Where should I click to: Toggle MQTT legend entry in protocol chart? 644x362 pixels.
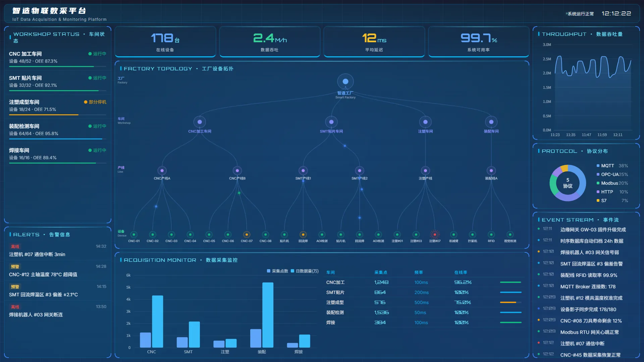click(612, 166)
